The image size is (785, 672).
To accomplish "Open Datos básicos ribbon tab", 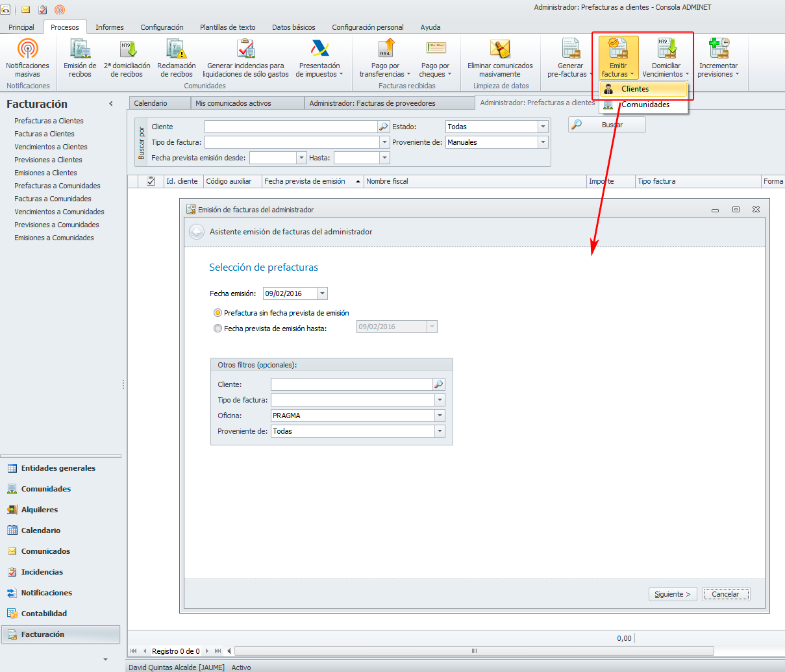I will point(293,27).
